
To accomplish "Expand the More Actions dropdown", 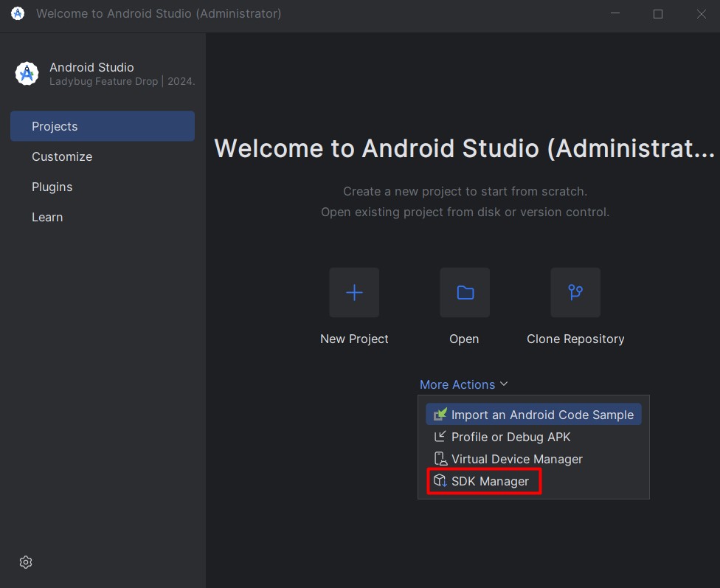I will [x=464, y=384].
